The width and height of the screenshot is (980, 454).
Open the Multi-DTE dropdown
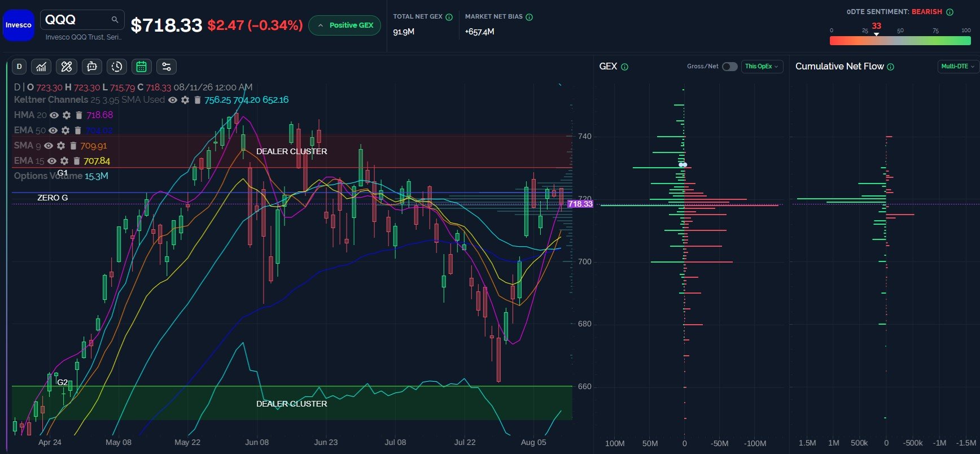[x=958, y=67]
